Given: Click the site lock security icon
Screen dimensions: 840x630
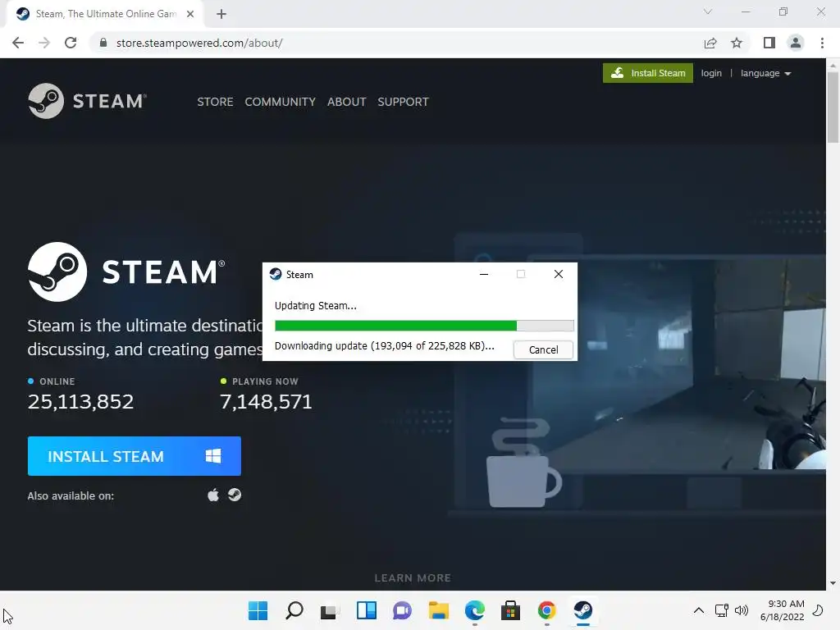Looking at the screenshot, I should click(103, 43).
